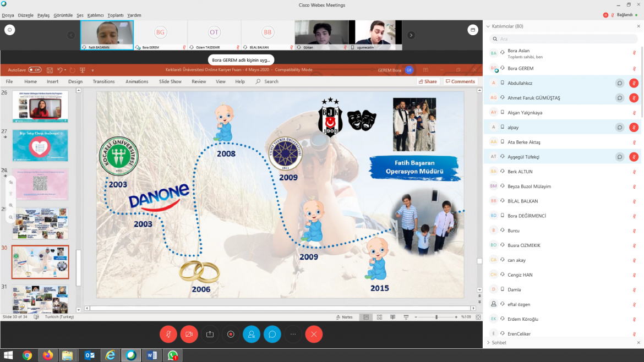This screenshot has width=644, height=362.
Task: Open Görüntüle menu
Action: point(63,15)
